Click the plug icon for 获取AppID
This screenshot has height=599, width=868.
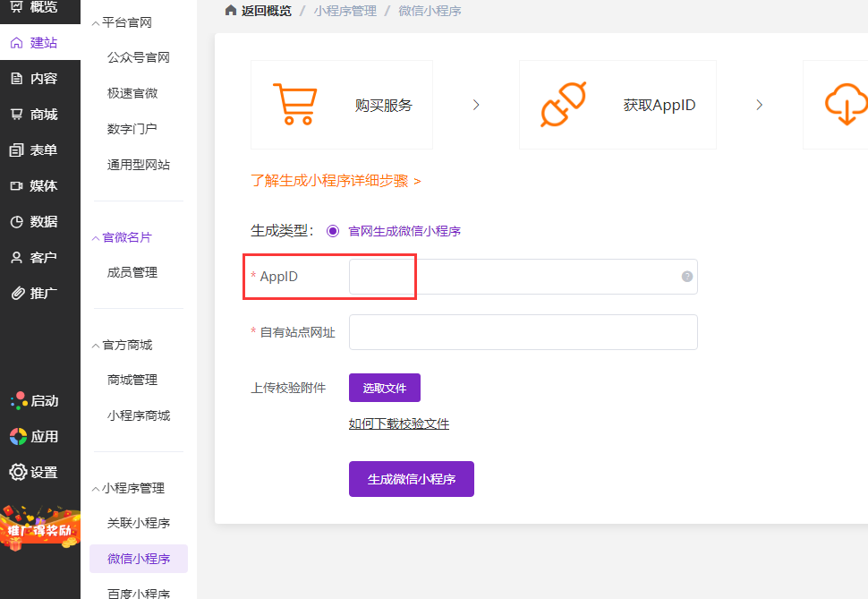pos(564,105)
